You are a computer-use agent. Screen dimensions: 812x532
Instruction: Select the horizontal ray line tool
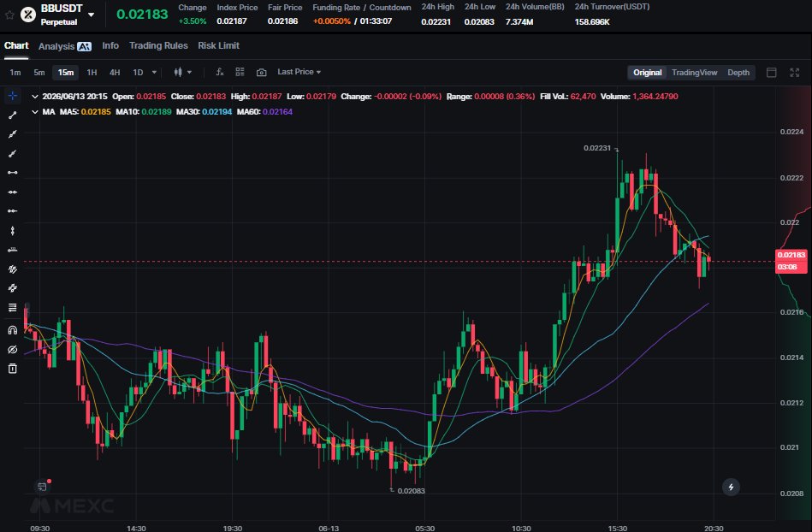pos(13,211)
